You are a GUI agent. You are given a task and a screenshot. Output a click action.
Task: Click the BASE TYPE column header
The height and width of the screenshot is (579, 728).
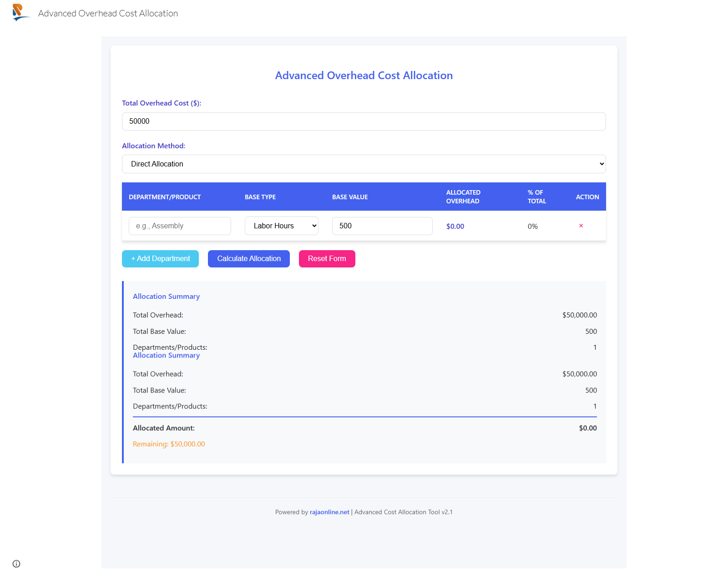point(260,197)
